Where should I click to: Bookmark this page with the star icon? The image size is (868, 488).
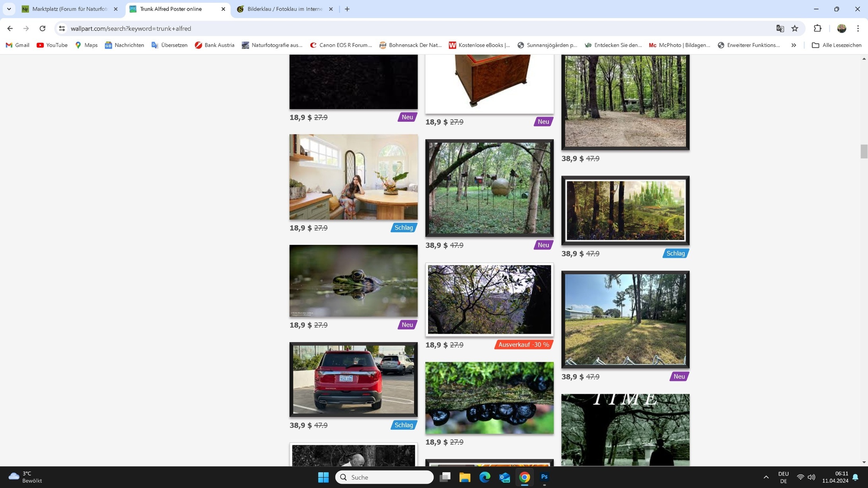tap(794, 28)
